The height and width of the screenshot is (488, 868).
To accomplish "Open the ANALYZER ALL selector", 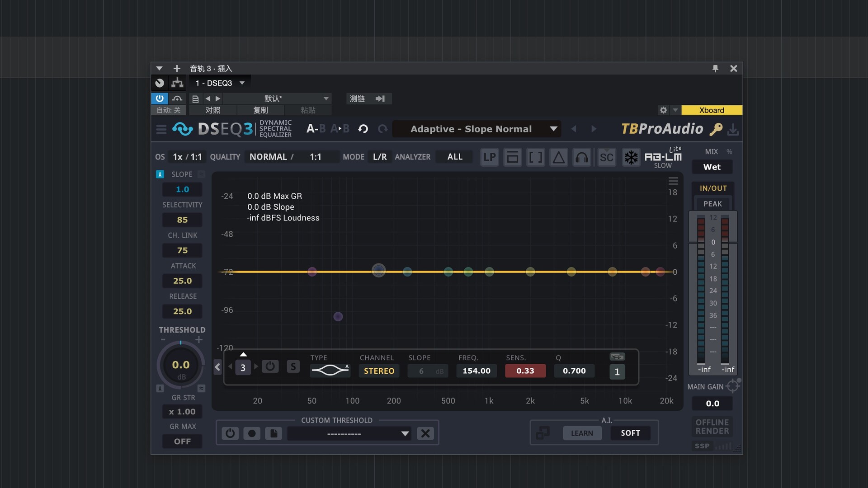I will tap(455, 157).
